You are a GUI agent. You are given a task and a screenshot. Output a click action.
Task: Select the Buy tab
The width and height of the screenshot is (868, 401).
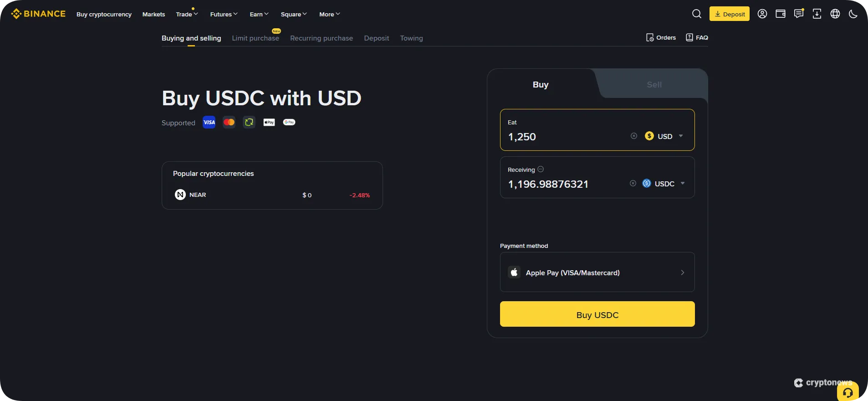[541, 84]
